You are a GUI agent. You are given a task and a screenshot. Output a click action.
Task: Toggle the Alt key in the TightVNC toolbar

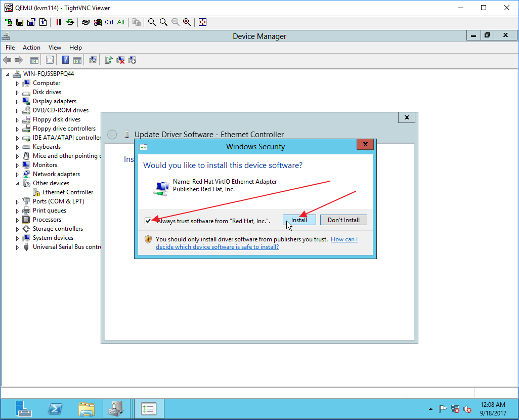(121, 22)
